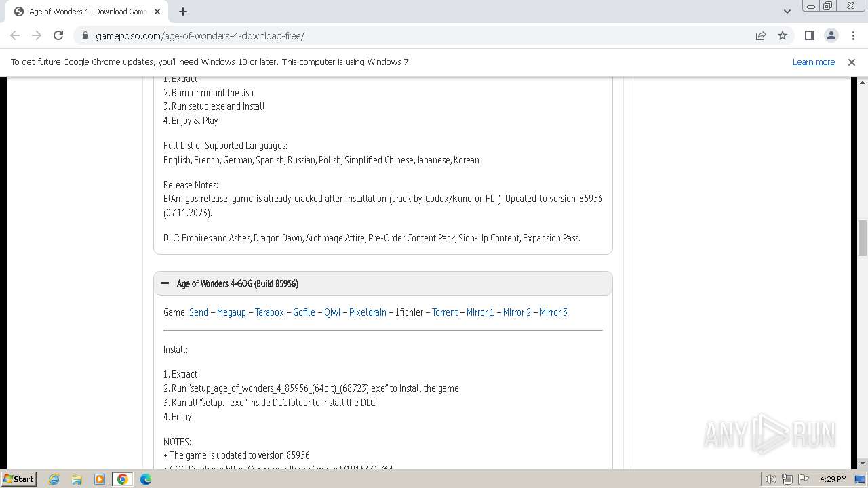This screenshot has width=868, height=488.
Task: Open the Action Center flag icon
Action: point(804,479)
